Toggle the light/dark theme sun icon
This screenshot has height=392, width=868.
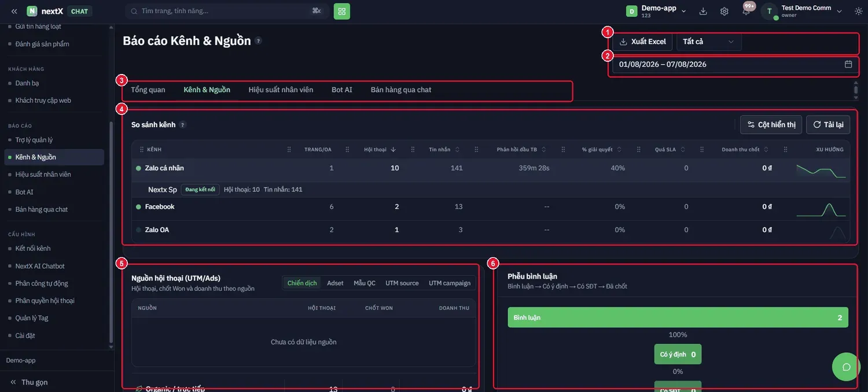tap(858, 11)
